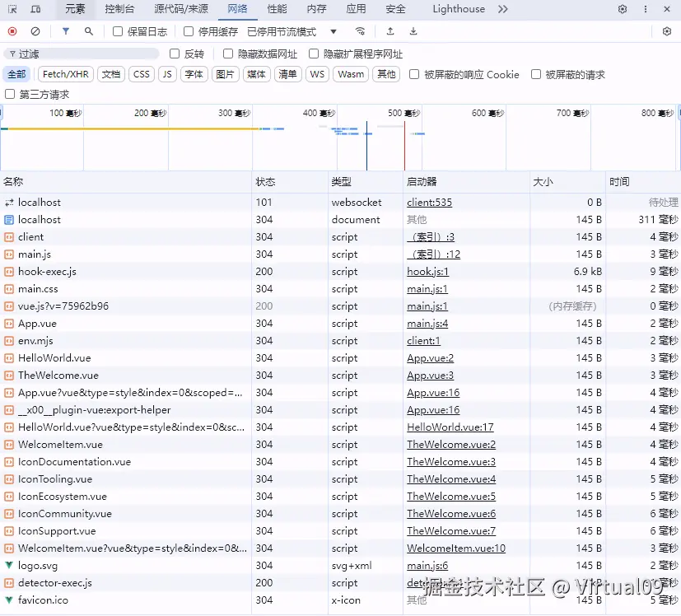This screenshot has width=681, height=616.
Task: Filter requests by Fetch/XHR
Action: pyautogui.click(x=66, y=74)
